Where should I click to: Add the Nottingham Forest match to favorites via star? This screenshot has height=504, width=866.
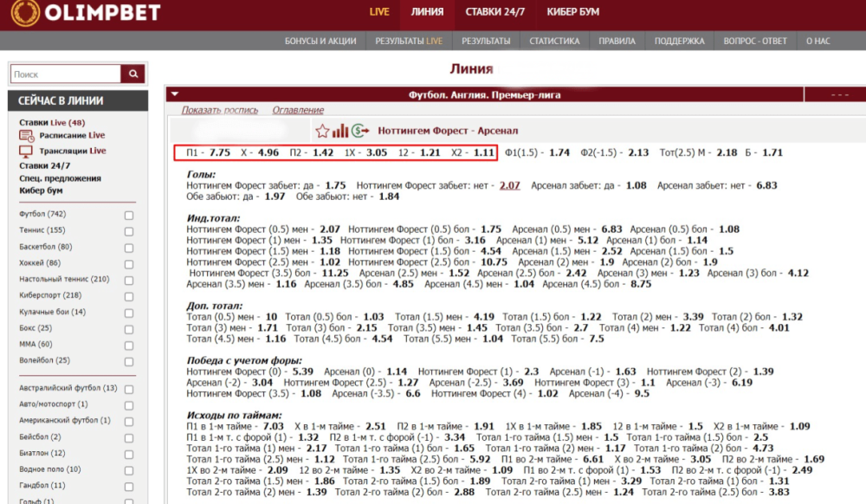click(322, 131)
